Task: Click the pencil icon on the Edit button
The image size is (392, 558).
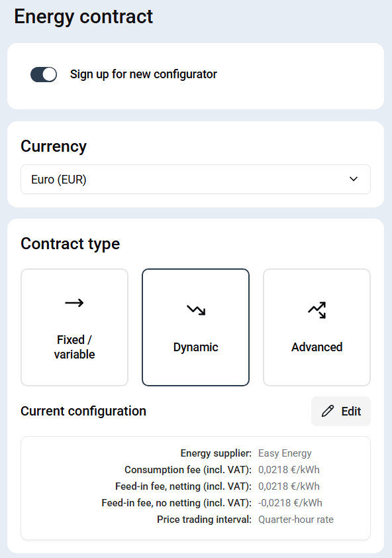Action: 328,411
